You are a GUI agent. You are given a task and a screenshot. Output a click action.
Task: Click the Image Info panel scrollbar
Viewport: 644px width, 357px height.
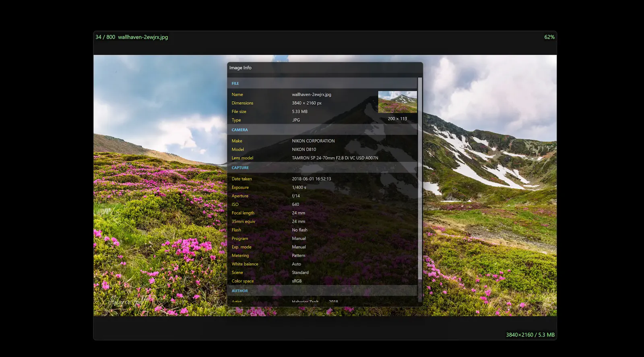pyautogui.click(x=420, y=178)
